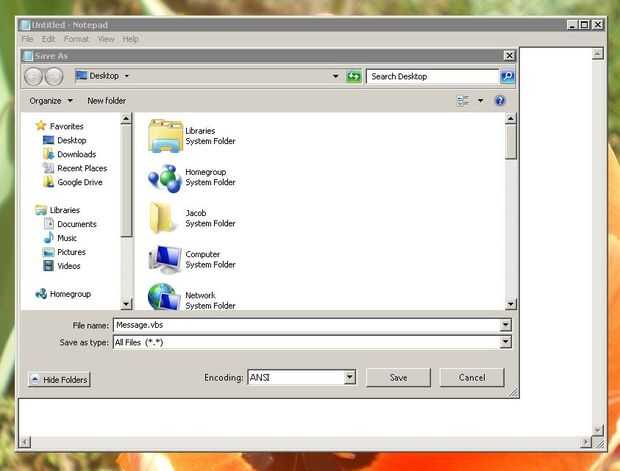Click file list scroll up arrow
The width and height of the screenshot is (620, 471).
click(510, 118)
